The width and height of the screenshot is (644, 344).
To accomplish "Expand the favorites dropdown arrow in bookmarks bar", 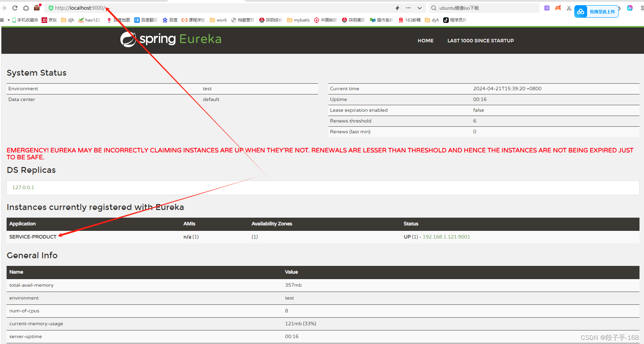I will pyautogui.click(x=8, y=20).
